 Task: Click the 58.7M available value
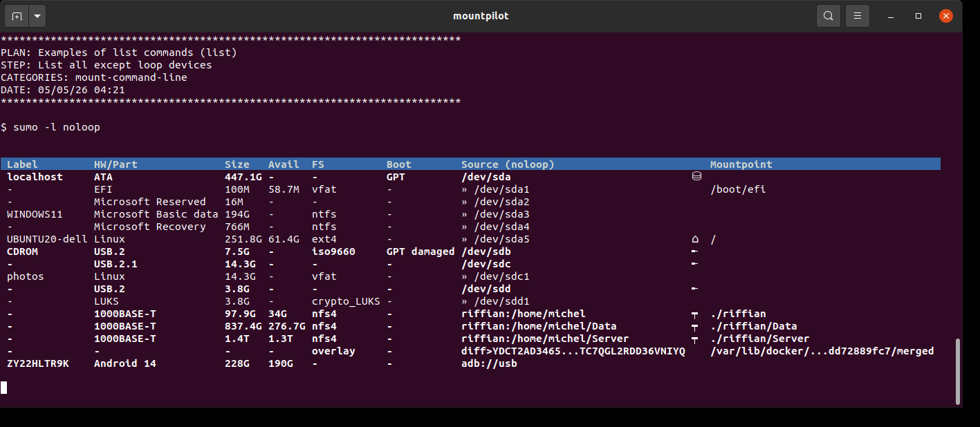click(x=284, y=189)
